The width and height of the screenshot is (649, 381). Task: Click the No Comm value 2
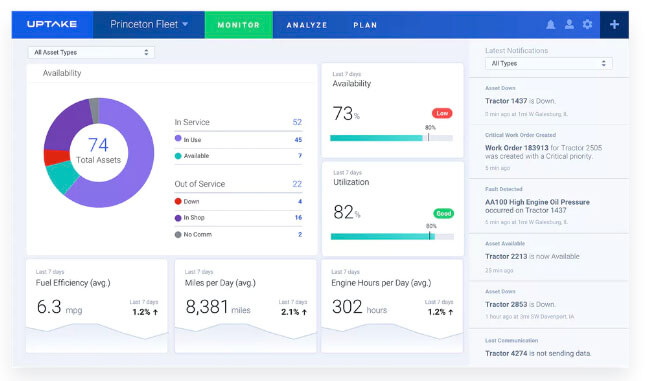point(300,235)
